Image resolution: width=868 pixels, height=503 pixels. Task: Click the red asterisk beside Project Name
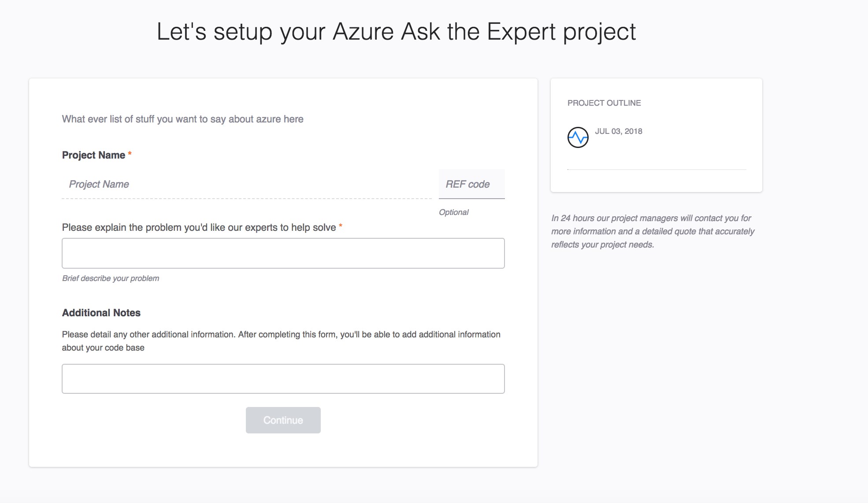[130, 154]
